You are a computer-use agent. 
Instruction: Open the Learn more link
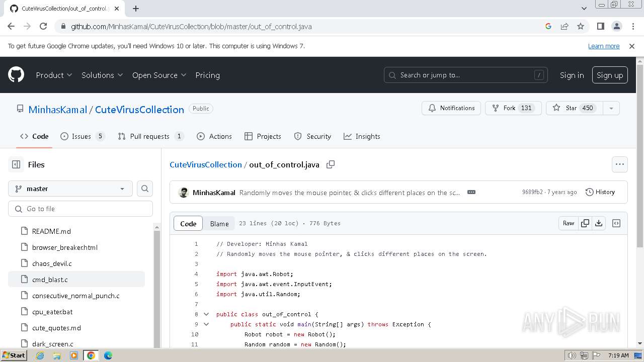coord(604,46)
